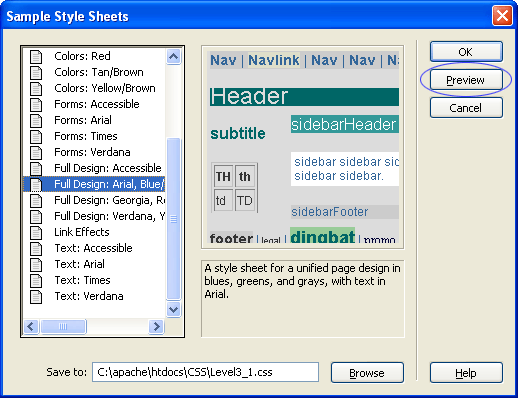Image resolution: width=518 pixels, height=398 pixels.
Task: Confirm with the OK button
Action: (x=466, y=52)
